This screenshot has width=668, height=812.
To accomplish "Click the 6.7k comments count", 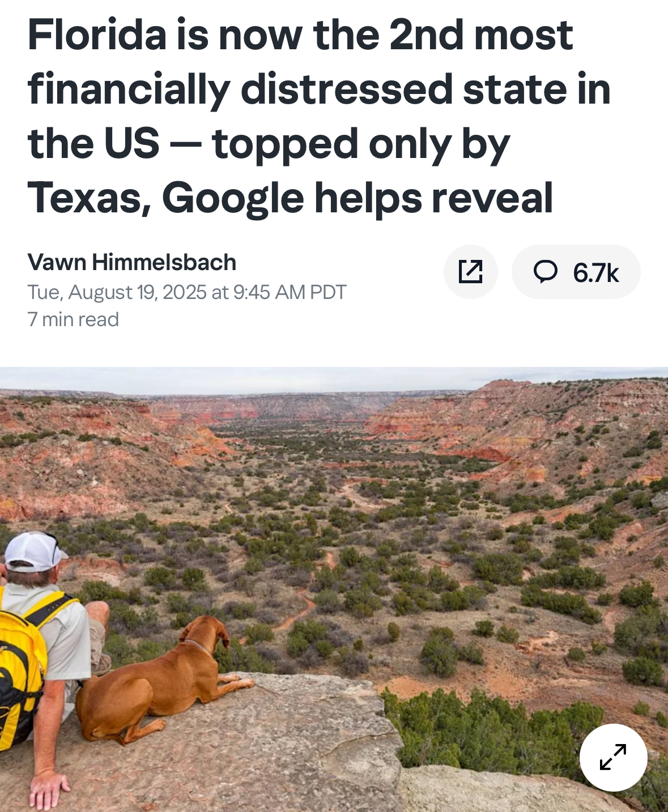I will [595, 273].
